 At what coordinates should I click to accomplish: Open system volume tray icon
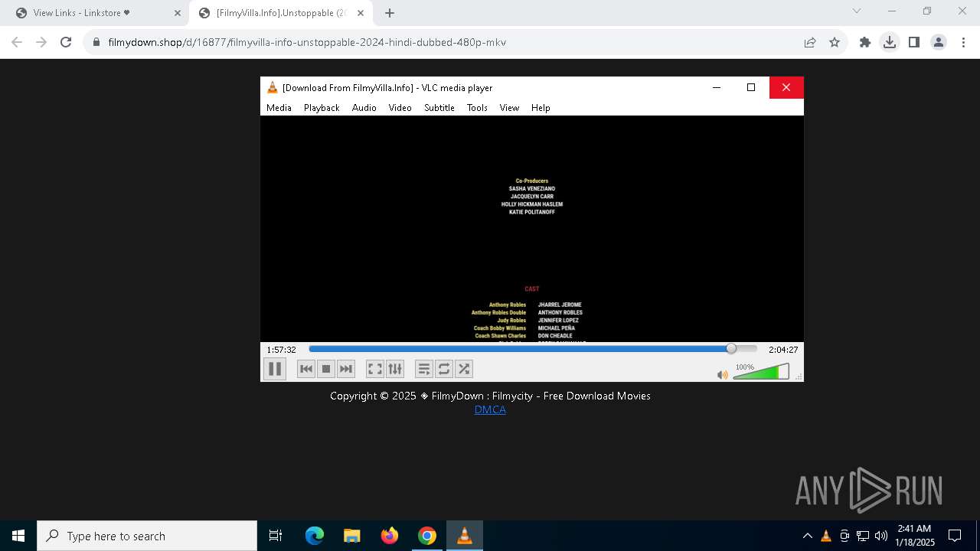pyautogui.click(x=881, y=536)
